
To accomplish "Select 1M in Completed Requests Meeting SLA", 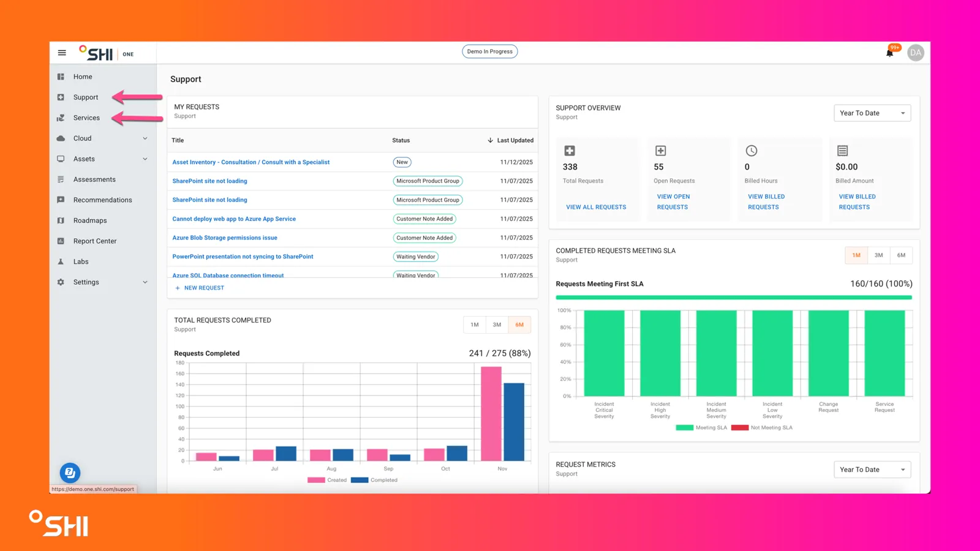I will click(x=856, y=255).
